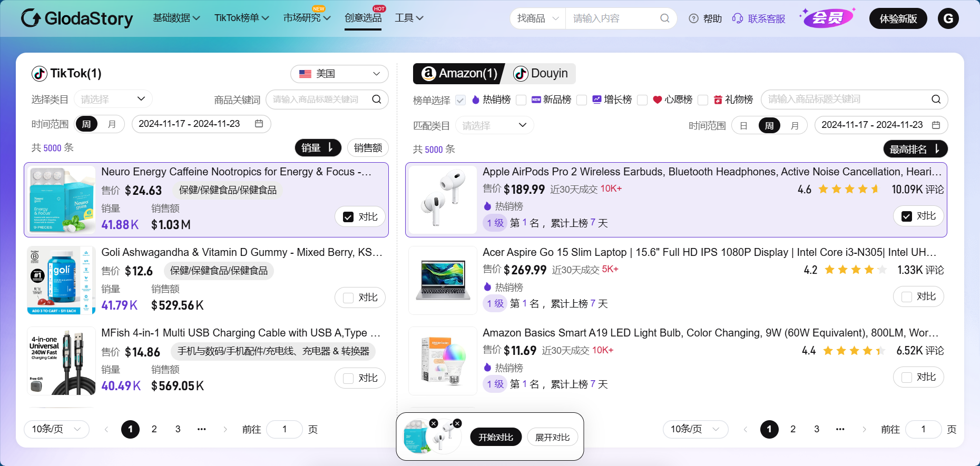Check 对比 for Acer Aspire Go 15
Image resolution: width=980 pixels, height=466 pixels.
coord(907,297)
